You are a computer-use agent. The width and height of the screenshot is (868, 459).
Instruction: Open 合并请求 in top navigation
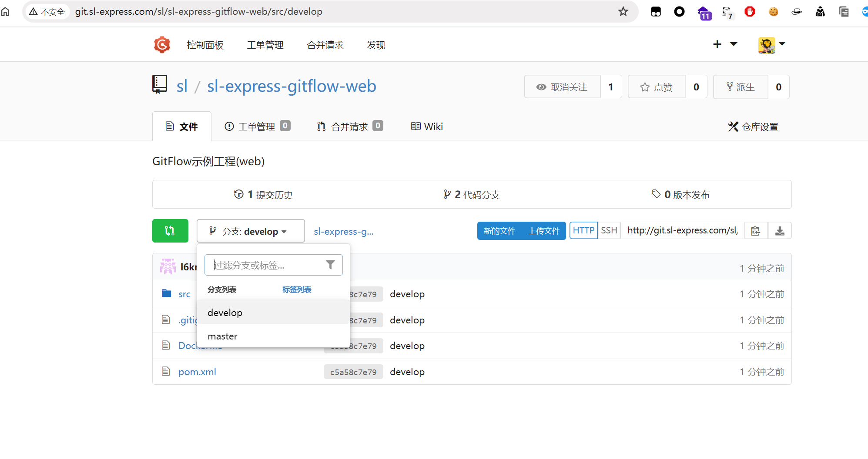325,45
